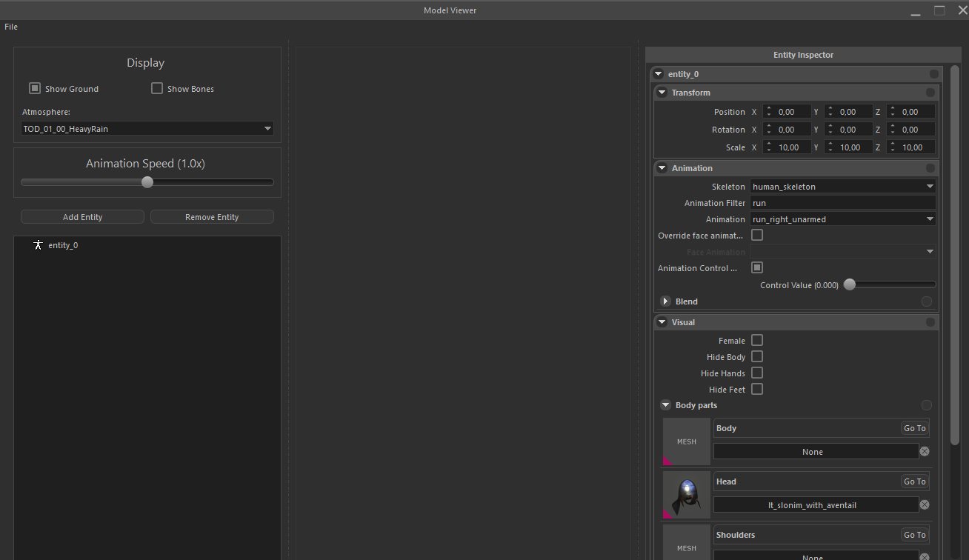The image size is (969, 560).
Task: Click the Head helmet mesh thumbnail
Action: 686,495
